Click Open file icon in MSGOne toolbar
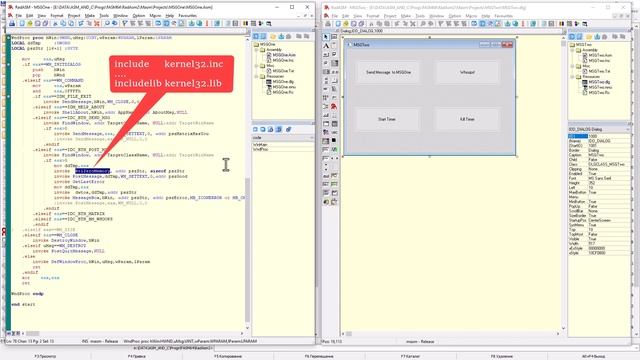 point(30,24)
